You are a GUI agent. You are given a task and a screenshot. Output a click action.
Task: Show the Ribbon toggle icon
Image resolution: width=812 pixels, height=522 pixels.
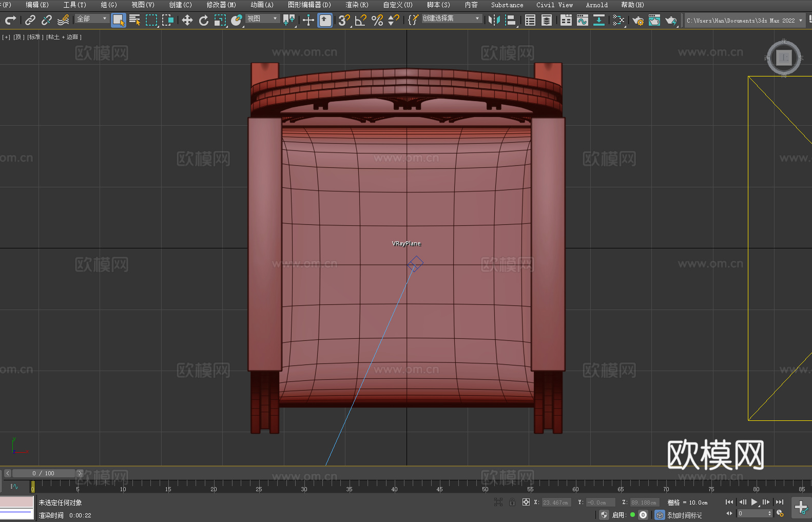click(566, 20)
